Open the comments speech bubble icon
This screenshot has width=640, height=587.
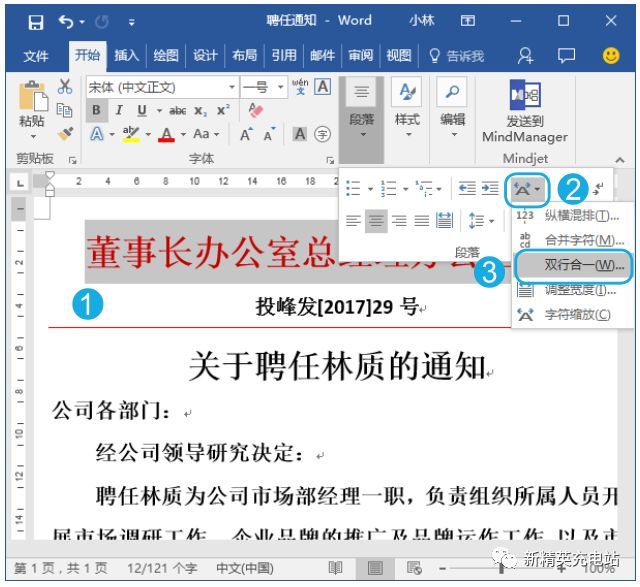click(567, 55)
